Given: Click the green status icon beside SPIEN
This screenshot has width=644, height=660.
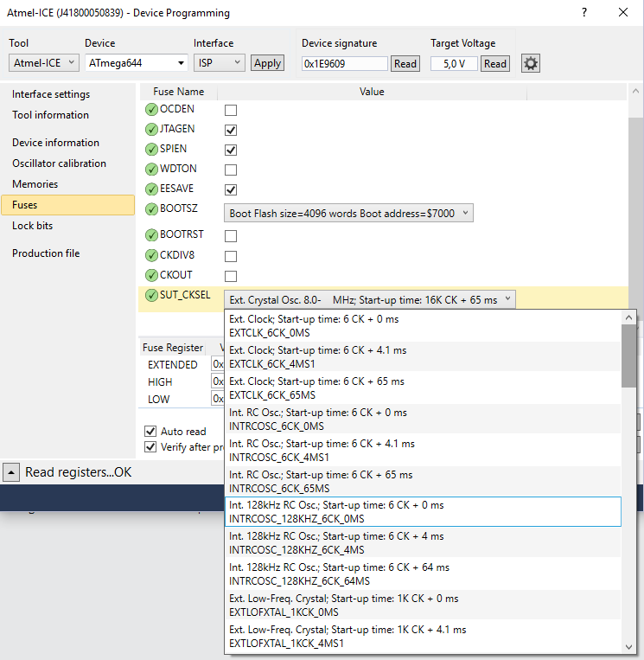Looking at the screenshot, I should tap(151, 149).
